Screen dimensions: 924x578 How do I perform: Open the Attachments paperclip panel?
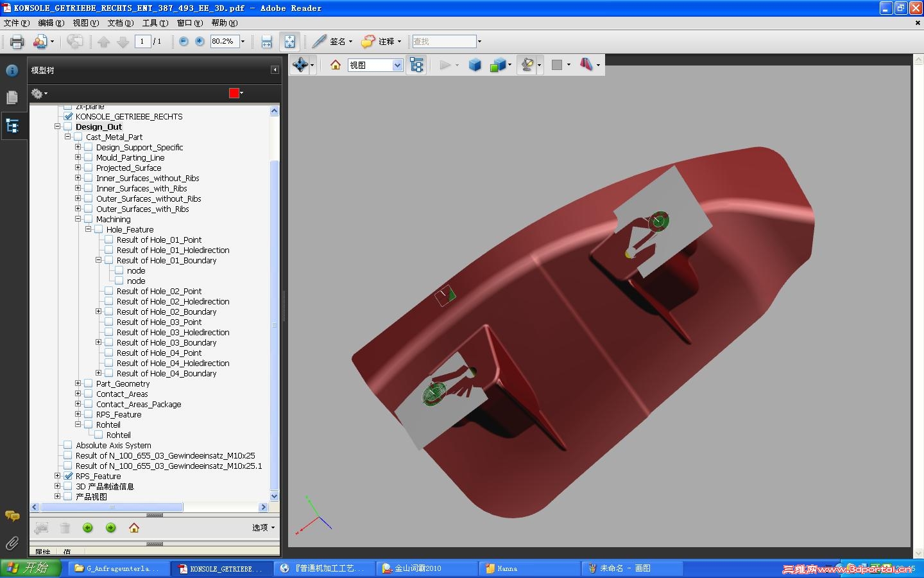12,544
